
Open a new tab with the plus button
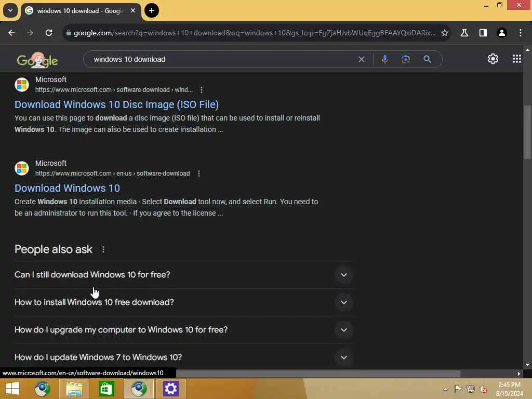(x=152, y=10)
